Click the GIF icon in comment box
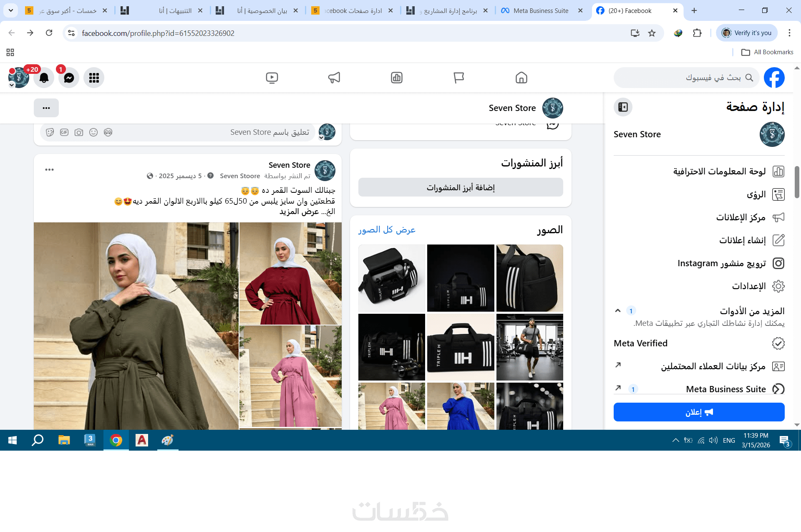 point(64,132)
